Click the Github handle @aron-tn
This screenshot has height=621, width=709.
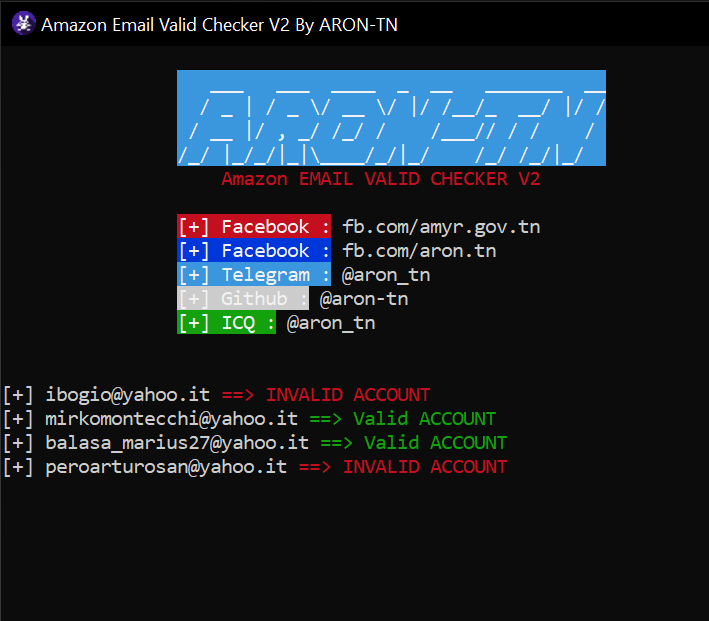[364, 299]
